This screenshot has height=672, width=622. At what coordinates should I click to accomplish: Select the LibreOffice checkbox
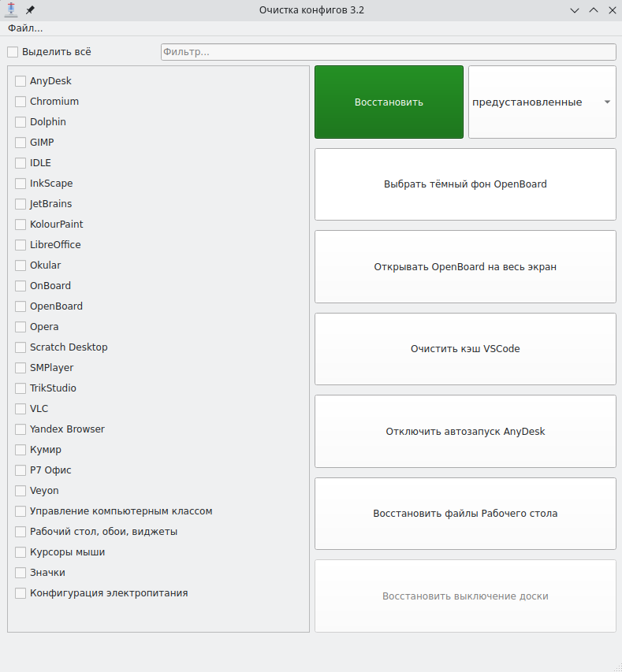tap(20, 245)
